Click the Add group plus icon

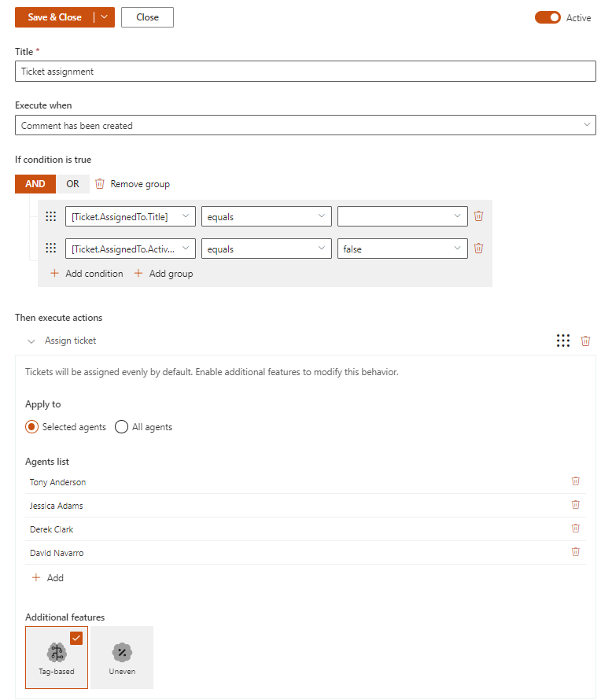138,273
